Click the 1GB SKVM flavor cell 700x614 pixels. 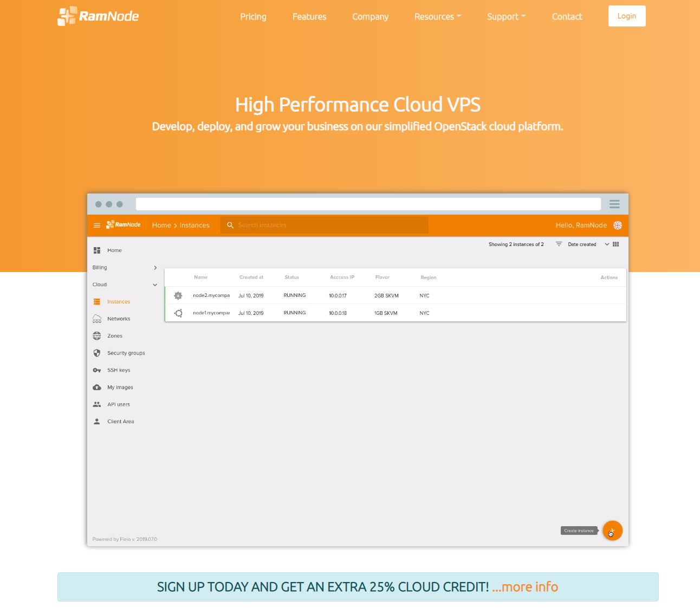[x=386, y=313]
